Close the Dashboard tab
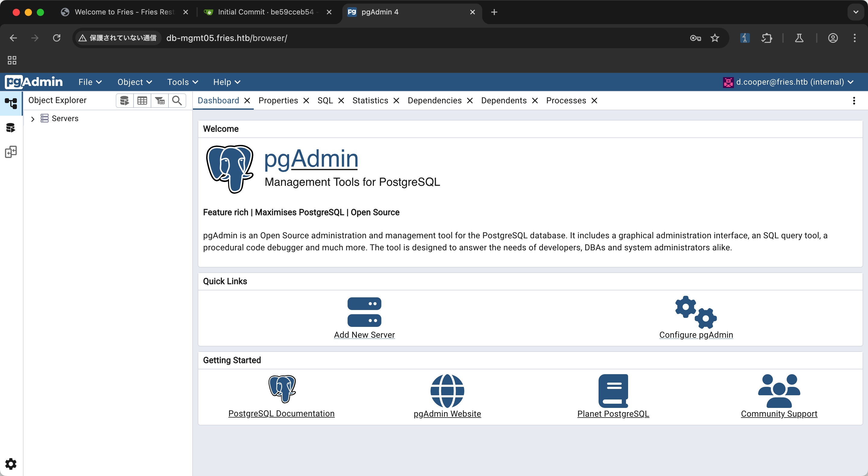 tap(247, 101)
